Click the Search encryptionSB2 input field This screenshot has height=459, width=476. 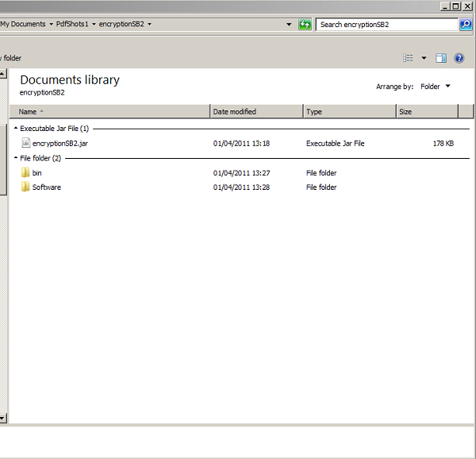(387, 25)
